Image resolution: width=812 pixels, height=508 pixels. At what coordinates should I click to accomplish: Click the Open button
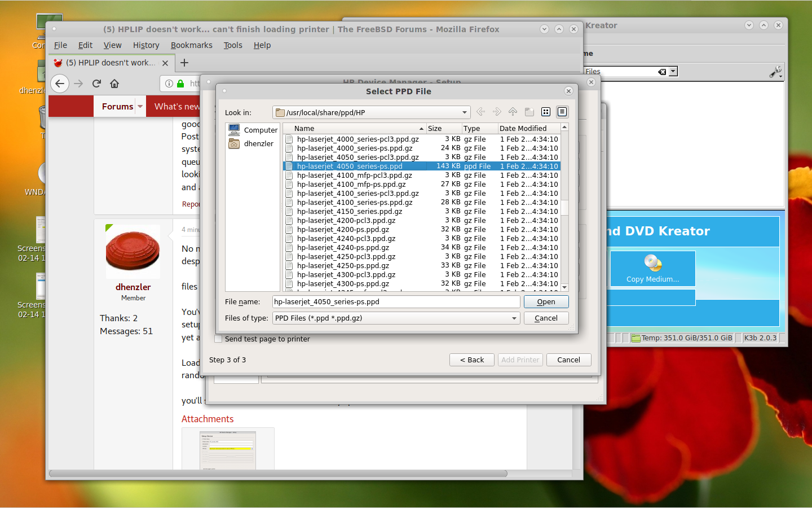(546, 302)
